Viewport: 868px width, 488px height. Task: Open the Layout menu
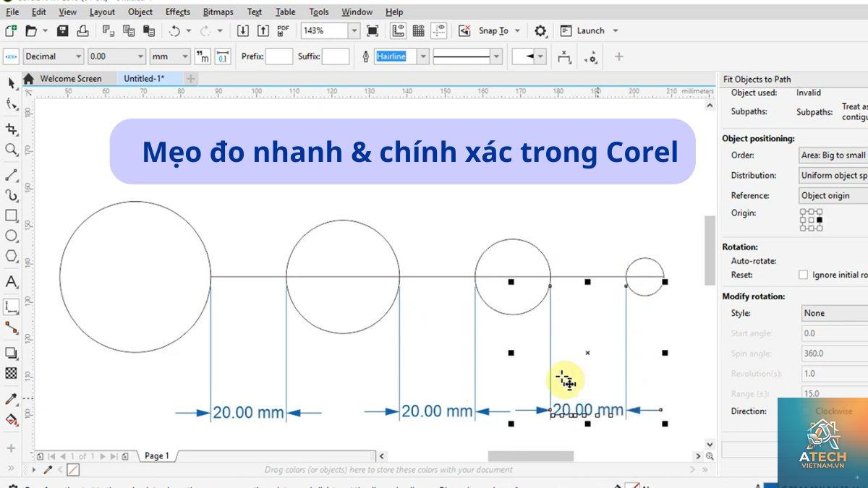tap(102, 12)
